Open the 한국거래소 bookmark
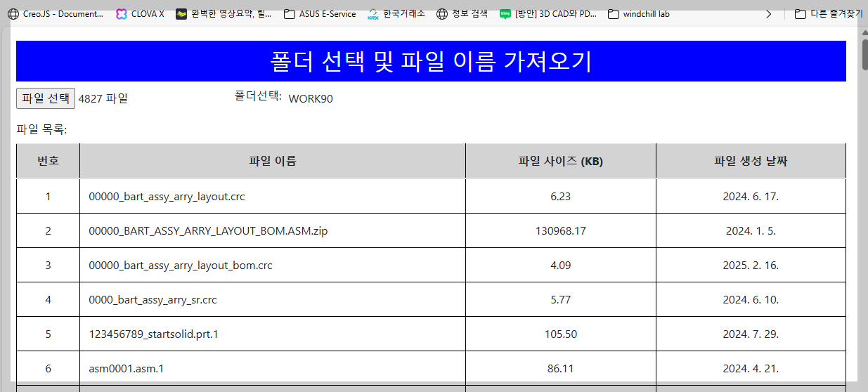 click(x=396, y=14)
